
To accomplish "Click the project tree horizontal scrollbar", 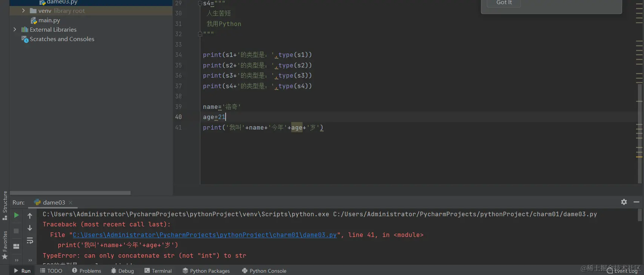I will 70,192.
